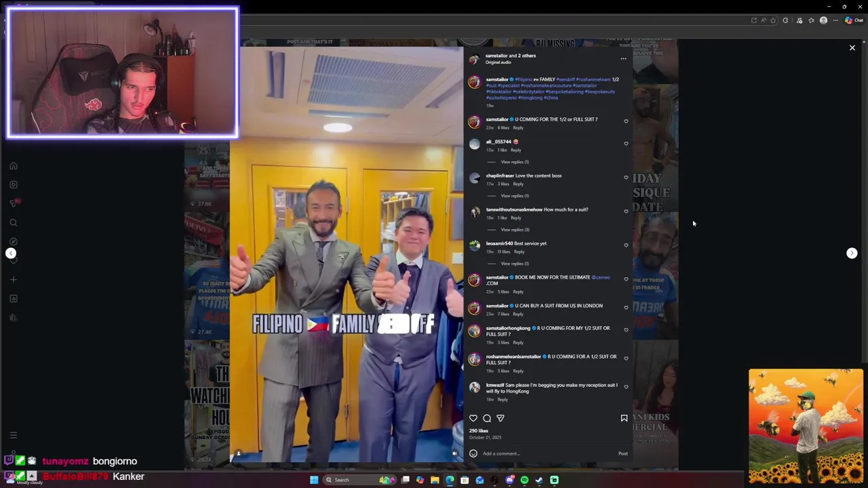Expand View replies (3) under tanswithoutsunaskmehow
868x488 pixels.
pyautogui.click(x=515, y=230)
